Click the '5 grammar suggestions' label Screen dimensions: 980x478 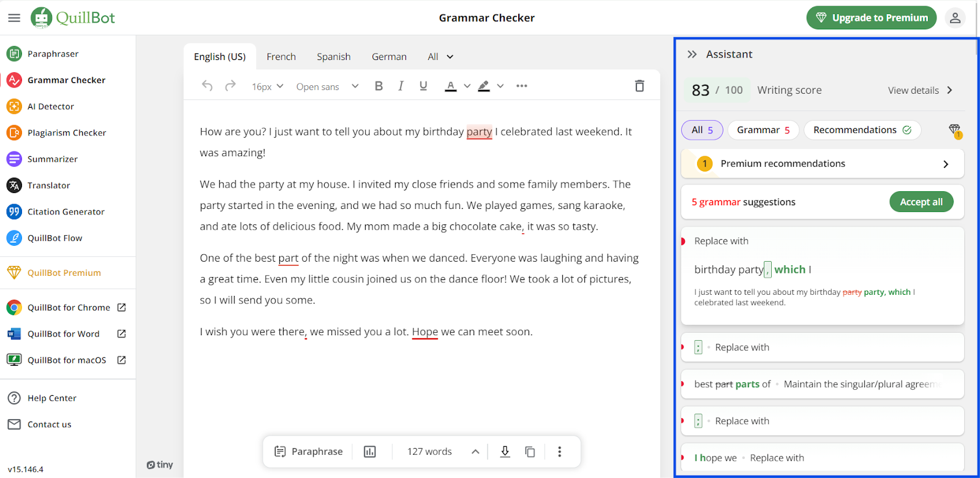click(744, 202)
